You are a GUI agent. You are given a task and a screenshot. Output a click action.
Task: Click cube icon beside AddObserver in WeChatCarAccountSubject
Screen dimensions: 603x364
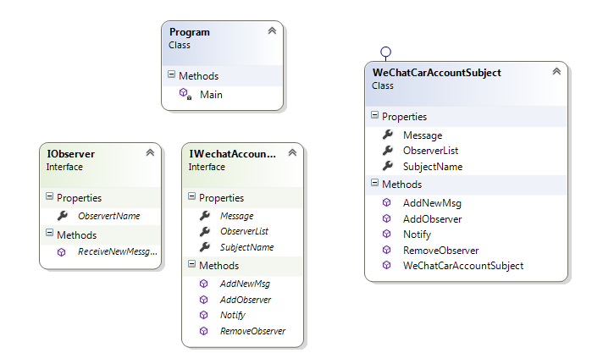tap(386, 218)
